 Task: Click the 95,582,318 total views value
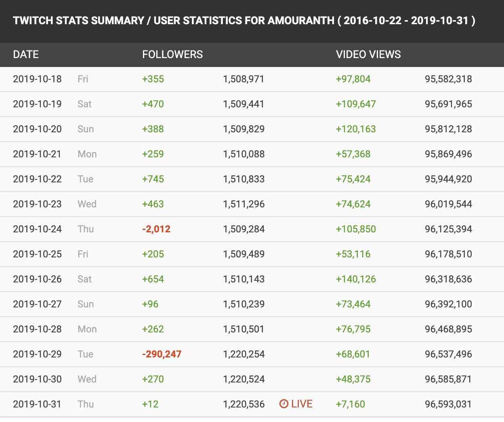pyautogui.click(x=448, y=79)
